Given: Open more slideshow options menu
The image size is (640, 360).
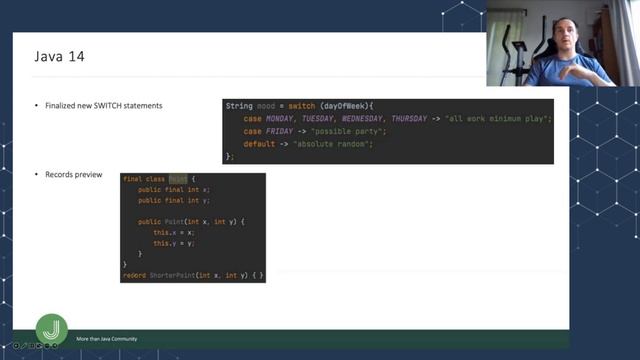Looking at the screenshot, I should (x=47, y=346).
